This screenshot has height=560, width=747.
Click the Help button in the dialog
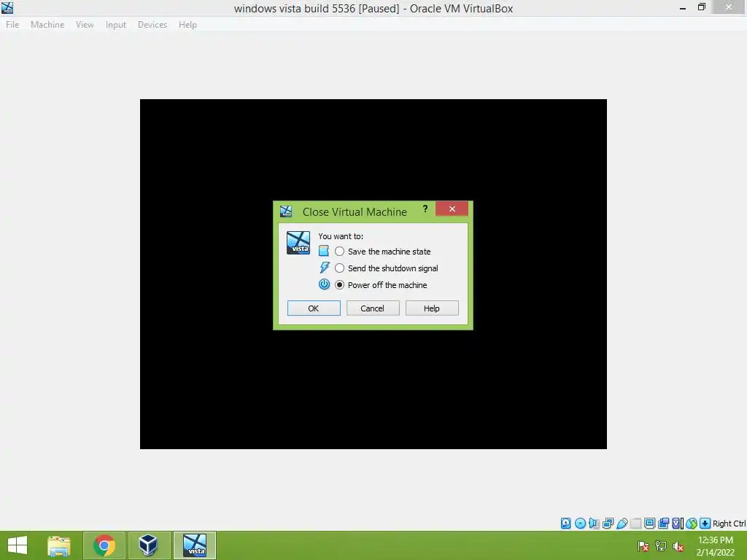click(x=432, y=308)
